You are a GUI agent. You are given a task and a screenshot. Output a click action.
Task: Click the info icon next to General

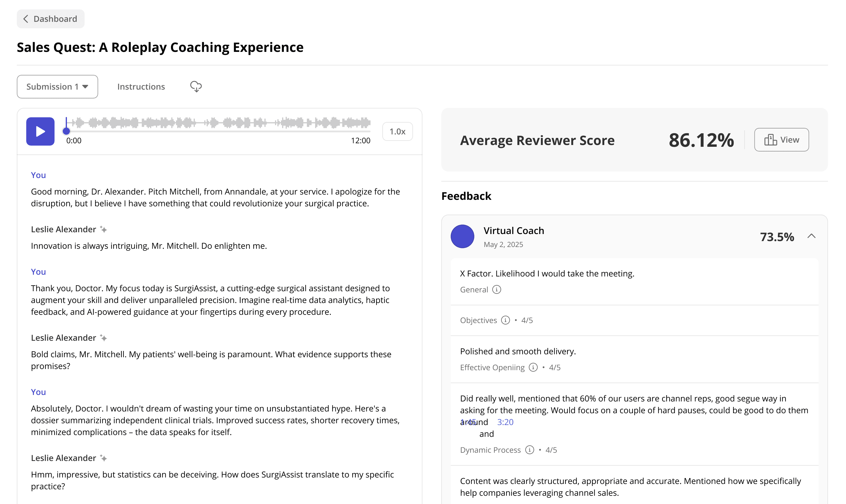pos(496,290)
